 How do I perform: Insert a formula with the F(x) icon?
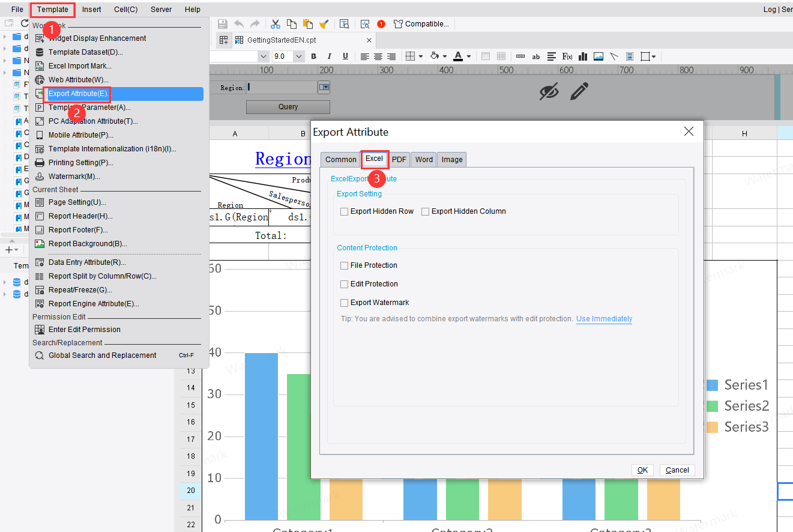567,56
